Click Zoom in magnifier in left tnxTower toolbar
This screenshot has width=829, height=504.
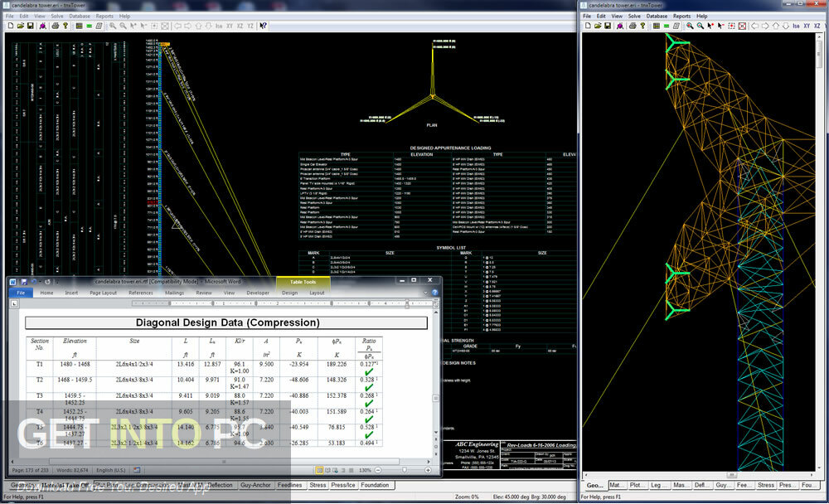click(113, 26)
